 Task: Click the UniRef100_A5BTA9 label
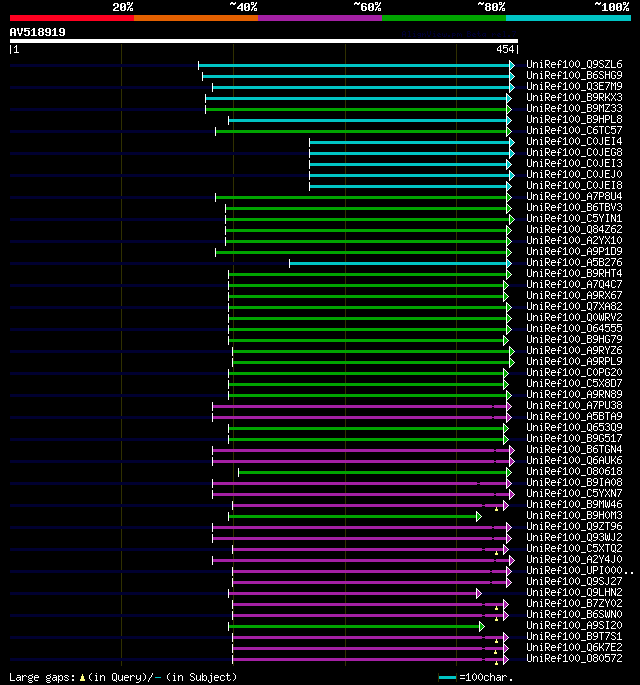click(x=574, y=417)
